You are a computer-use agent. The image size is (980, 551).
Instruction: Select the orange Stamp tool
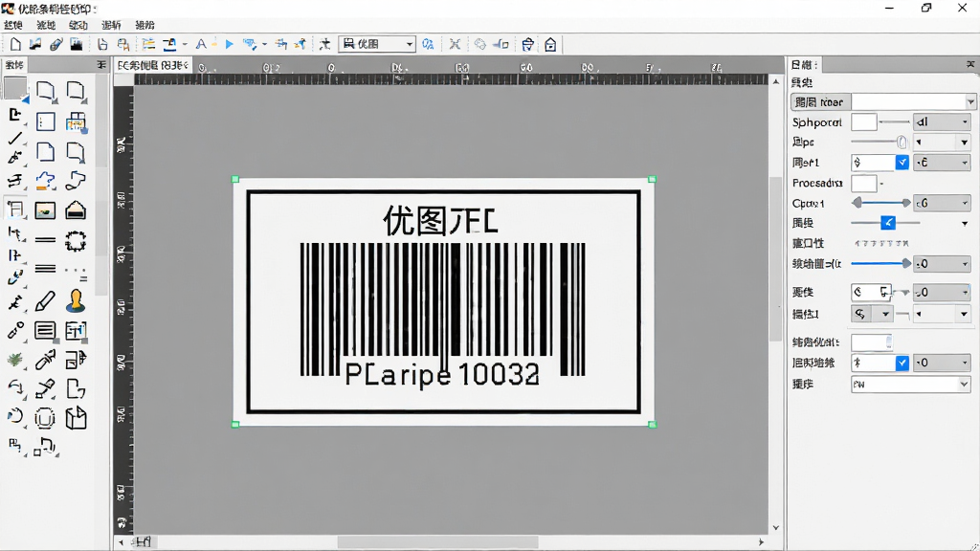click(x=77, y=301)
